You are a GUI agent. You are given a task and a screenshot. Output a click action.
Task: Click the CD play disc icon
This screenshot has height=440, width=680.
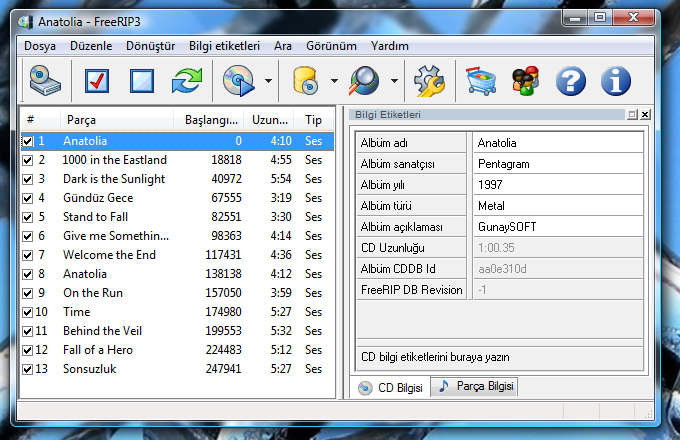pos(238,81)
